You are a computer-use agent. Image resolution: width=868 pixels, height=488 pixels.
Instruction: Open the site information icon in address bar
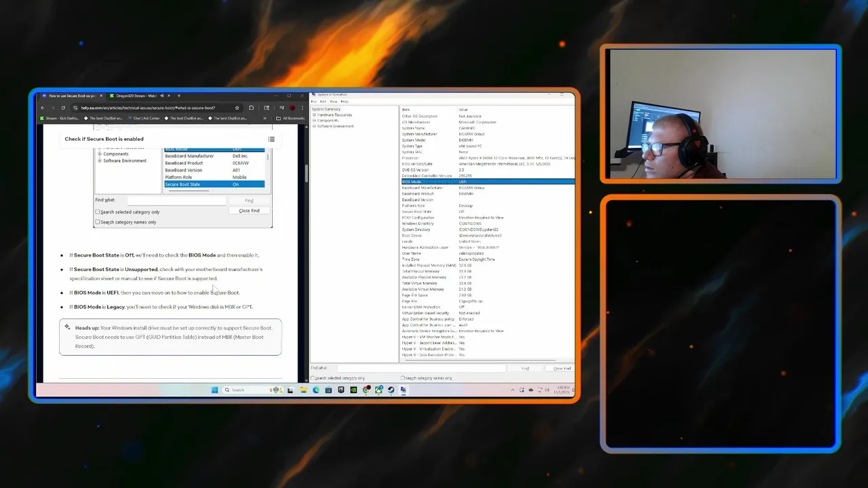(75, 108)
